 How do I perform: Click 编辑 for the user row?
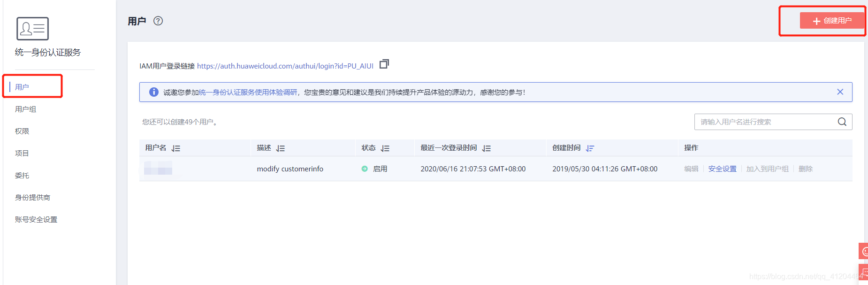click(691, 169)
